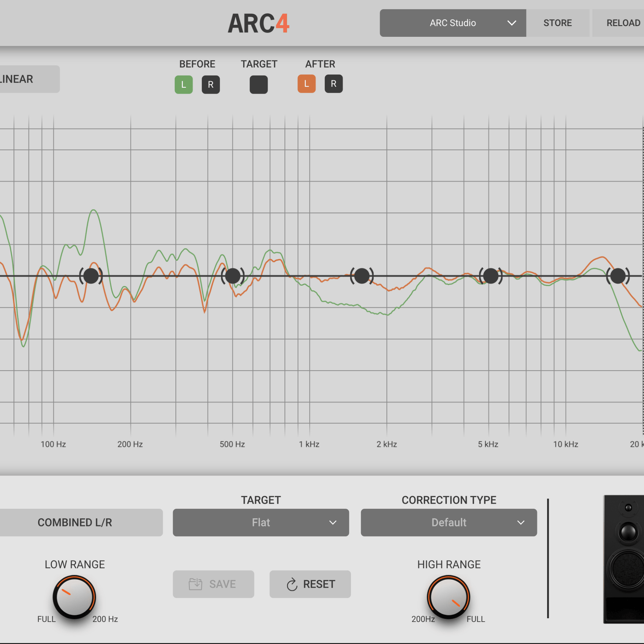The image size is (644, 644).
Task: Click the STORE button
Action: pos(558,23)
